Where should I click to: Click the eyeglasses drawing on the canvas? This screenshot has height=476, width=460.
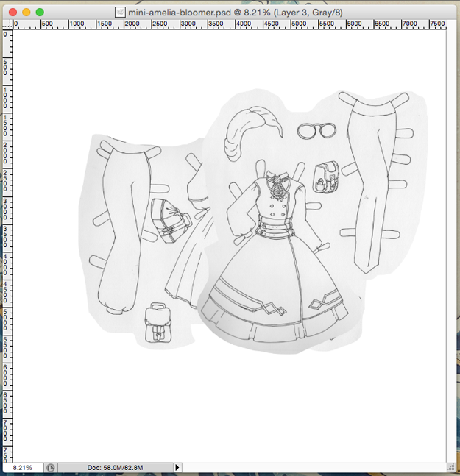tap(316, 131)
